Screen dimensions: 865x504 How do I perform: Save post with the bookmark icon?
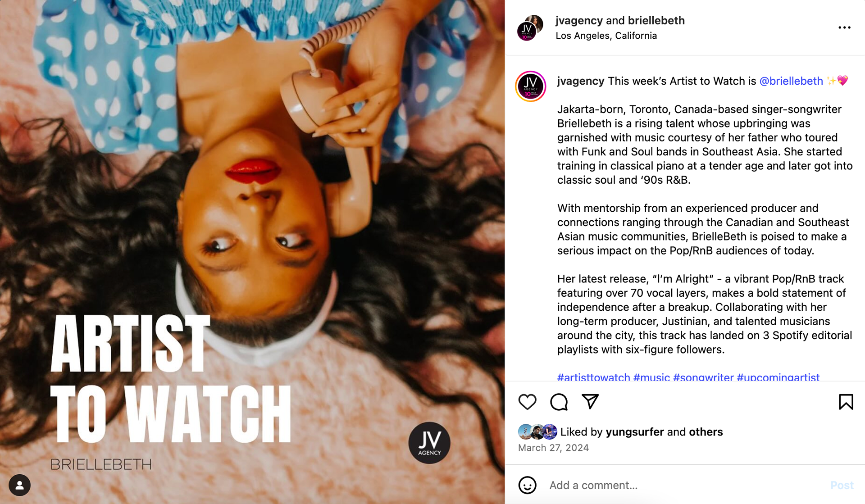click(846, 402)
